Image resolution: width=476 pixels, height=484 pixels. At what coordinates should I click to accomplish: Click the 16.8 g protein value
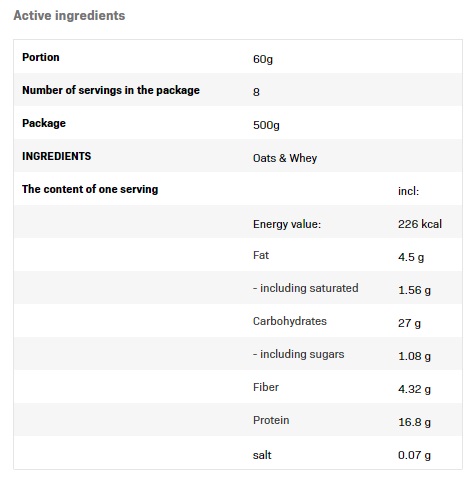point(414,422)
